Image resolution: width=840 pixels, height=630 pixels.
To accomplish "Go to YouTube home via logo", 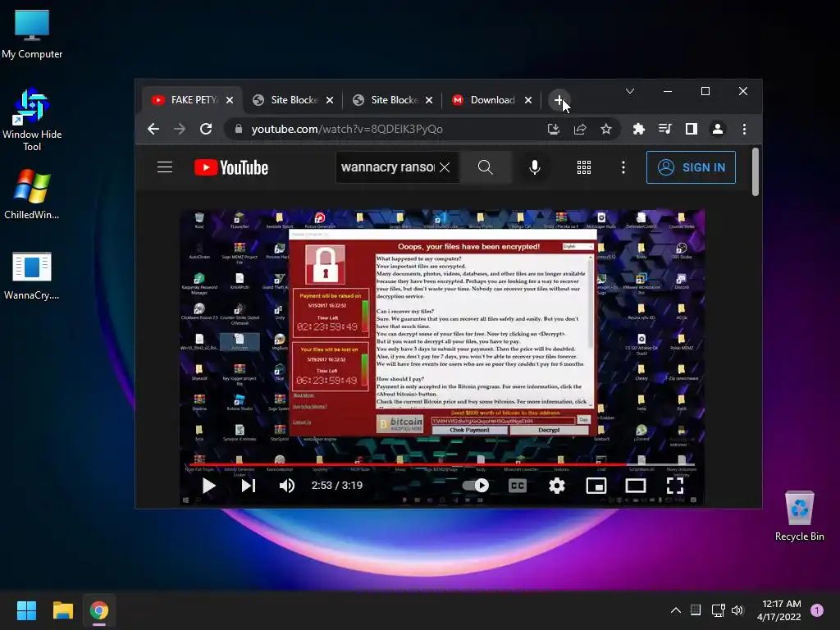I will coord(231,167).
